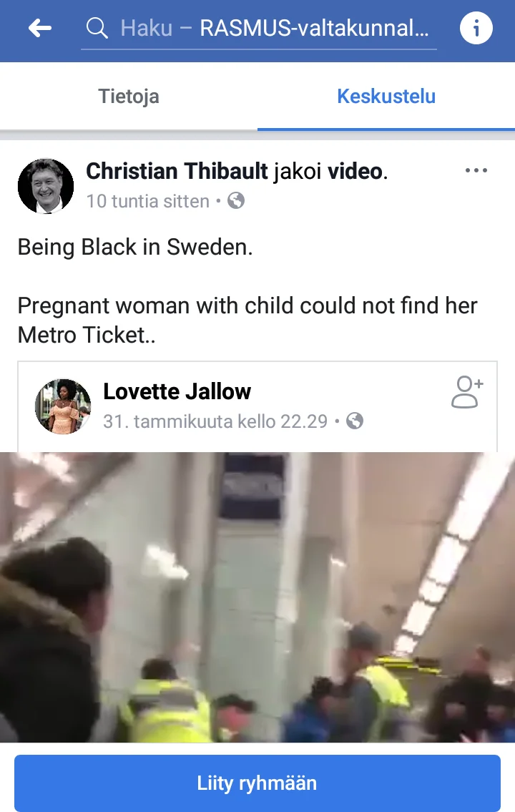515x812 pixels.
Task: Click the '10 tuntia sitten' timestamp
Action: 148,201
